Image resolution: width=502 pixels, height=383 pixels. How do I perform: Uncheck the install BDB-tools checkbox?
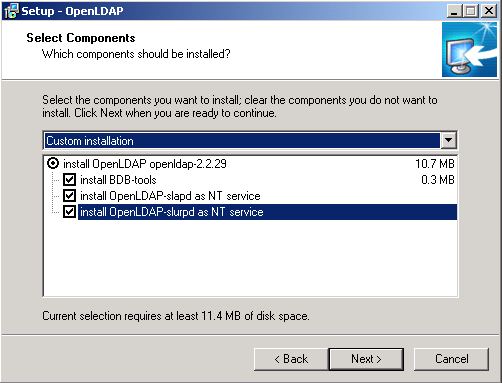69,179
